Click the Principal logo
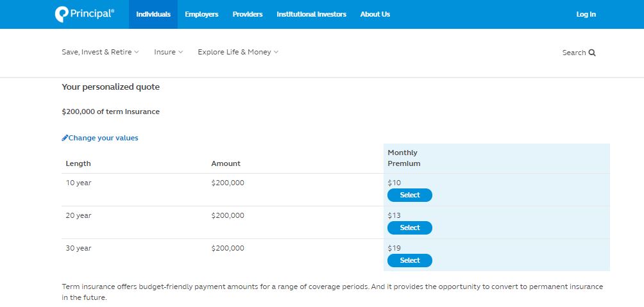The image size is (644, 307). click(84, 14)
